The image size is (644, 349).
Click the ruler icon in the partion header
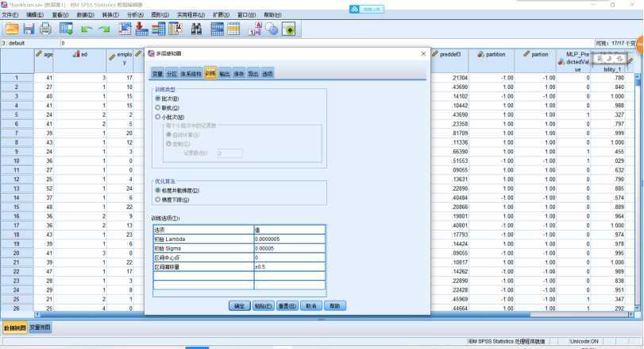(526, 54)
